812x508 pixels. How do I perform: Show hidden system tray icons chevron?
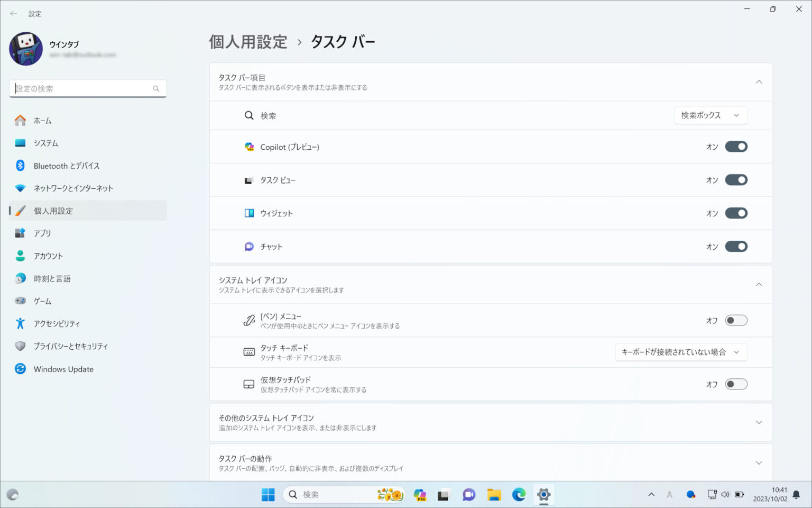point(651,495)
